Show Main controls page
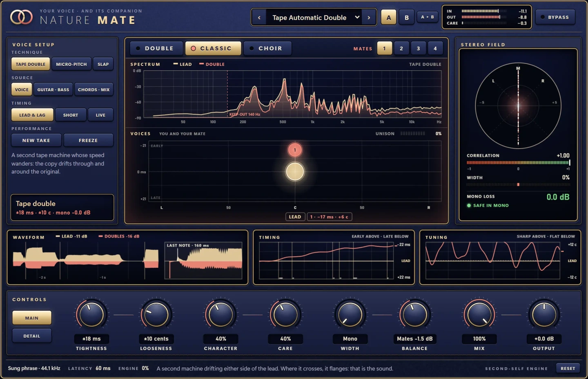The height and width of the screenshot is (379, 588). tap(32, 318)
